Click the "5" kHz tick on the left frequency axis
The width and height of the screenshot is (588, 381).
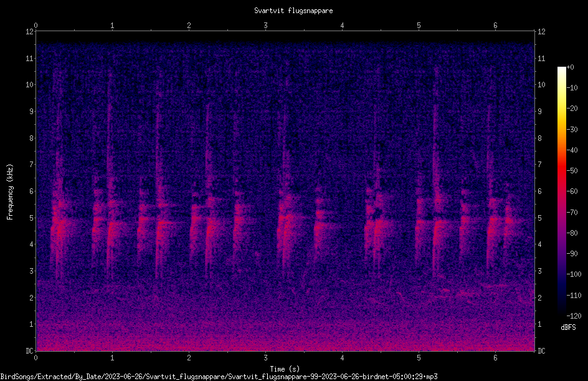click(31, 218)
